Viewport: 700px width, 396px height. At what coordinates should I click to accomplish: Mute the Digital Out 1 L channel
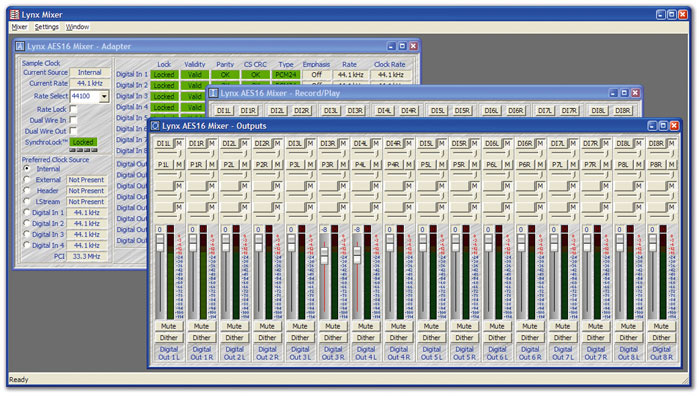[x=168, y=326]
